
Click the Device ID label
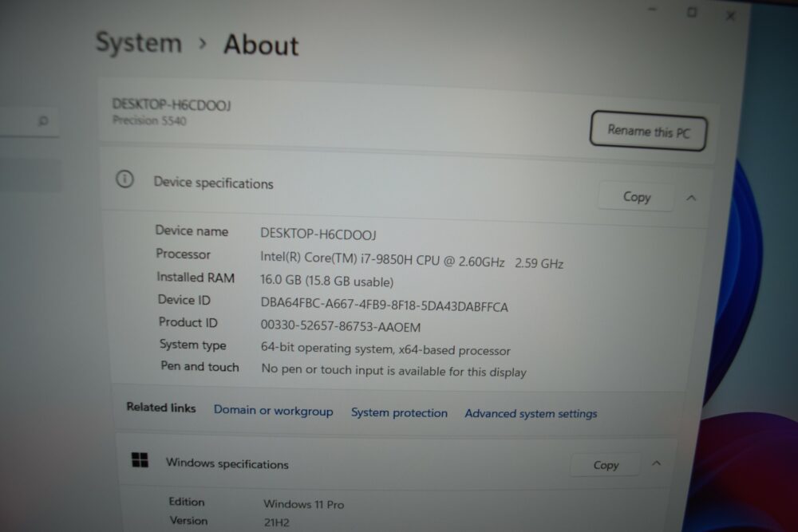point(184,300)
